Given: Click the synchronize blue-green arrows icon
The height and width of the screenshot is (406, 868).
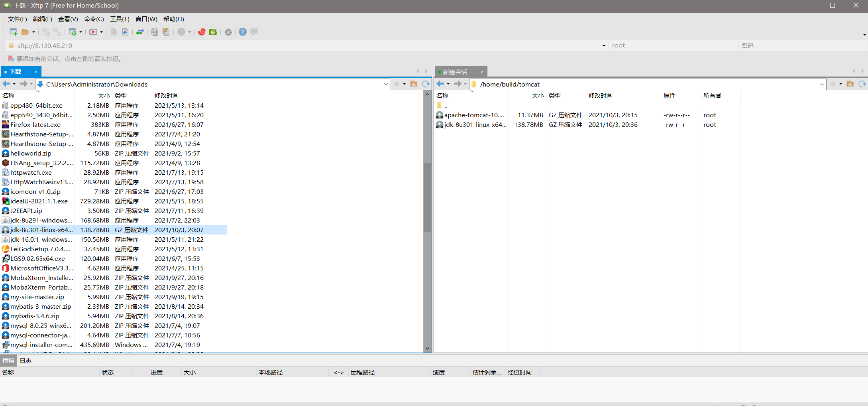Looking at the screenshot, I should (x=140, y=32).
